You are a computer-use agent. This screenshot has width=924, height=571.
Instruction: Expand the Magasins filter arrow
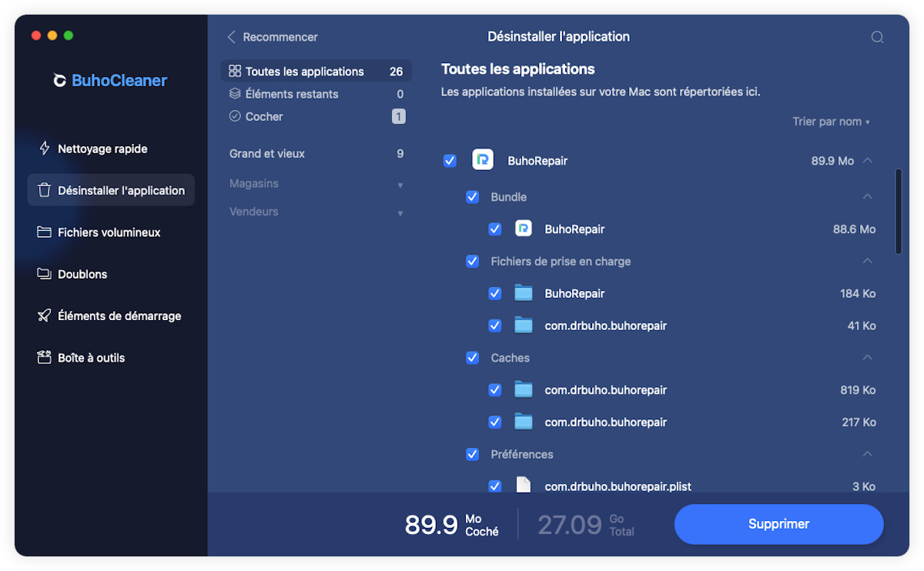click(x=400, y=185)
